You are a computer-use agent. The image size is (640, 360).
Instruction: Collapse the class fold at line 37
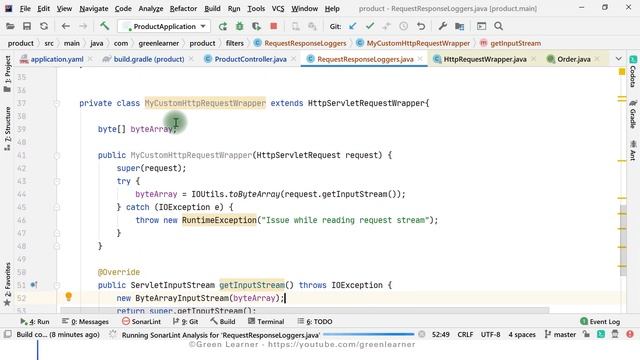(57, 103)
